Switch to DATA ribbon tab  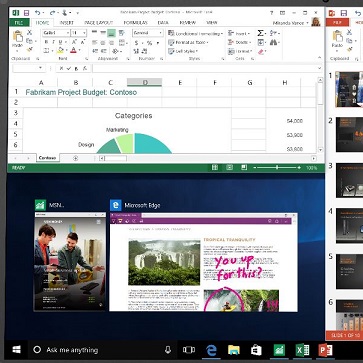[163, 23]
